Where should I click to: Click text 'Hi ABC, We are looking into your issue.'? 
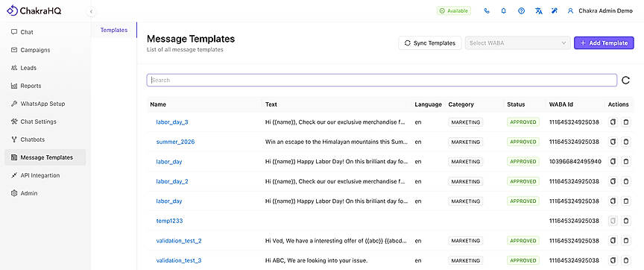(x=316, y=260)
